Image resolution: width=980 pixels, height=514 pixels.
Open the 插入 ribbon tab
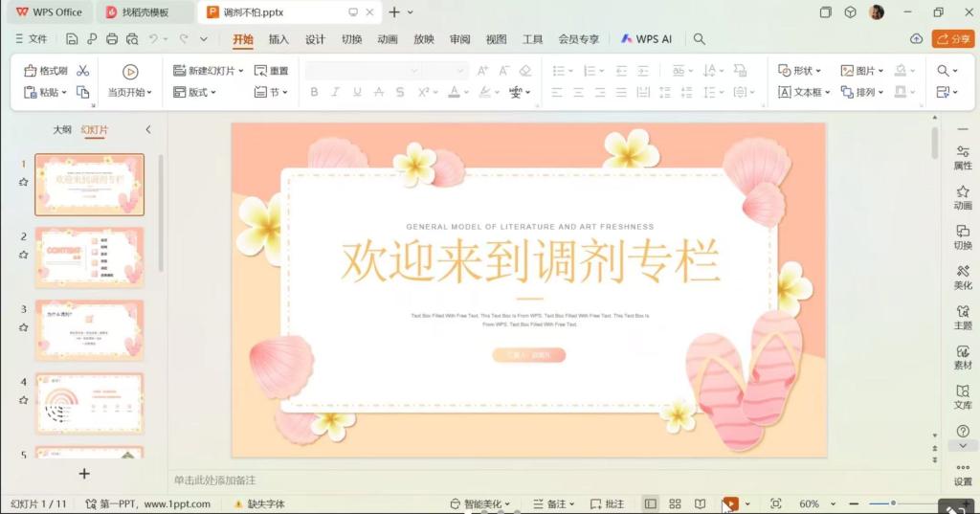[278, 39]
